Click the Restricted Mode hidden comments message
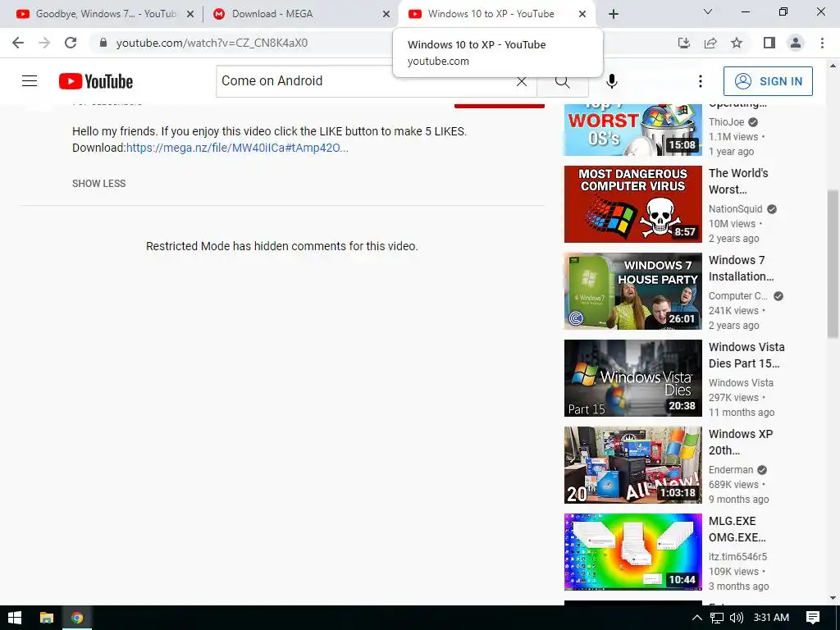The height and width of the screenshot is (630, 840). pyautogui.click(x=282, y=246)
